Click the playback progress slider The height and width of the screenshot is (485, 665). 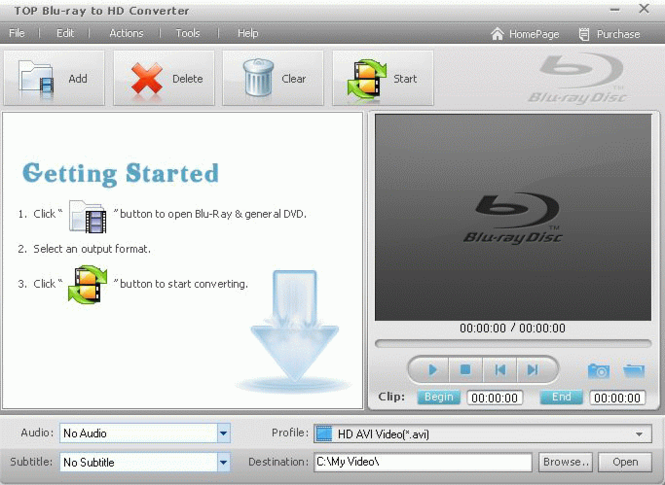tap(513, 343)
